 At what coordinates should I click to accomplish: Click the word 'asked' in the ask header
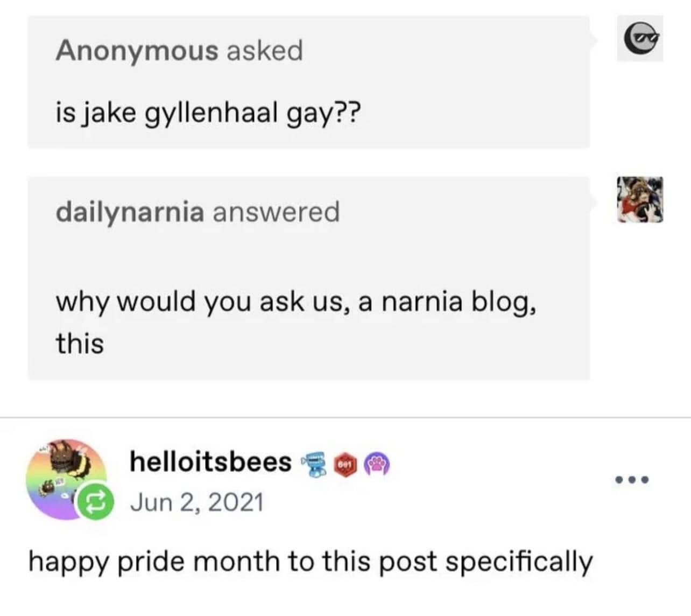[x=265, y=50]
